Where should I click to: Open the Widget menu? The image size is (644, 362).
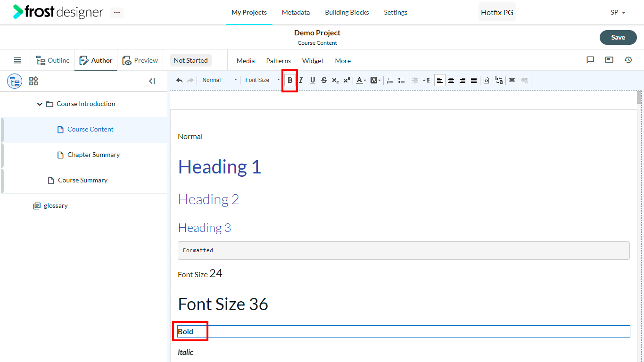[313, 61]
